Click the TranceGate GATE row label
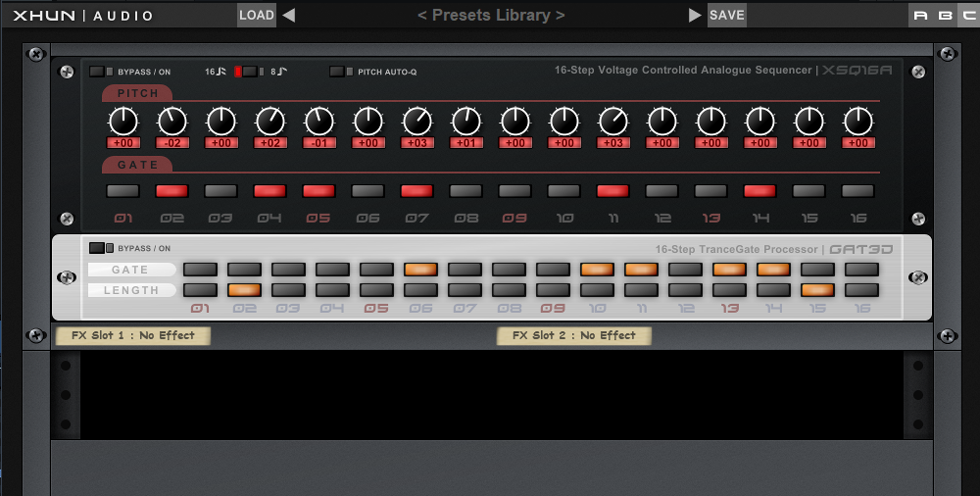The height and width of the screenshot is (496, 980). point(131,270)
